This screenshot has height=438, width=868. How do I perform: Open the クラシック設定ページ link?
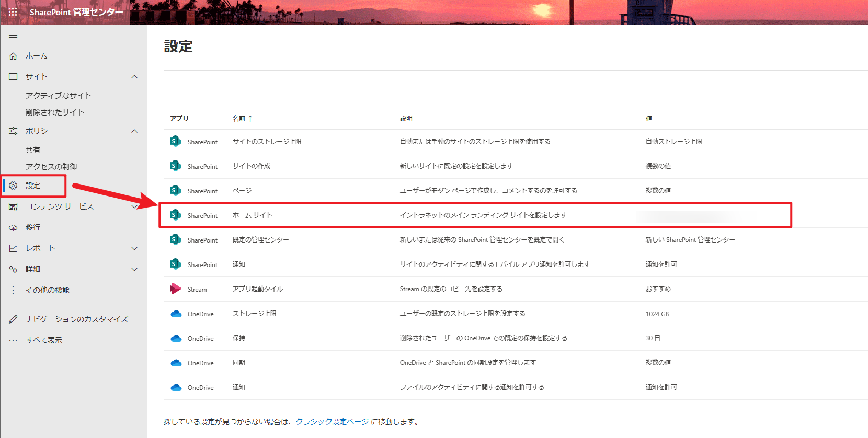coord(332,422)
